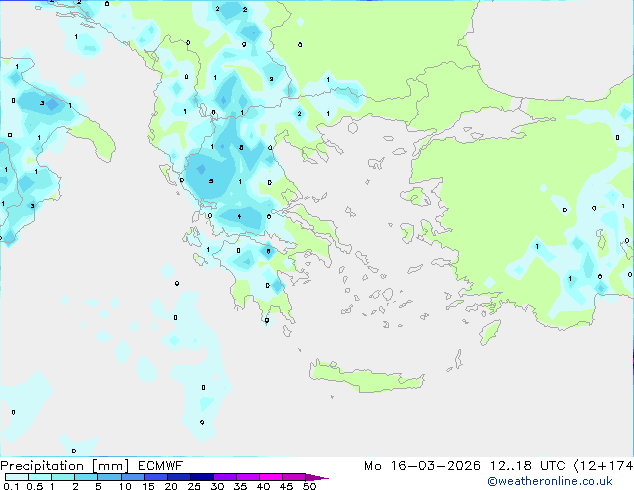The height and width of the screenshot is (490, 634).
Task: Click the Precipitation [mm] title text
Action: point(65,466)
